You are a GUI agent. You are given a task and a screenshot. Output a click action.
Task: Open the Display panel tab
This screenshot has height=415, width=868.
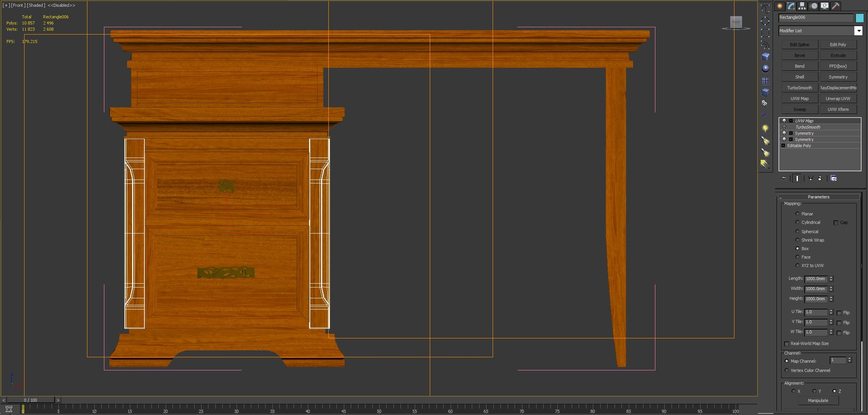[825, 6]
